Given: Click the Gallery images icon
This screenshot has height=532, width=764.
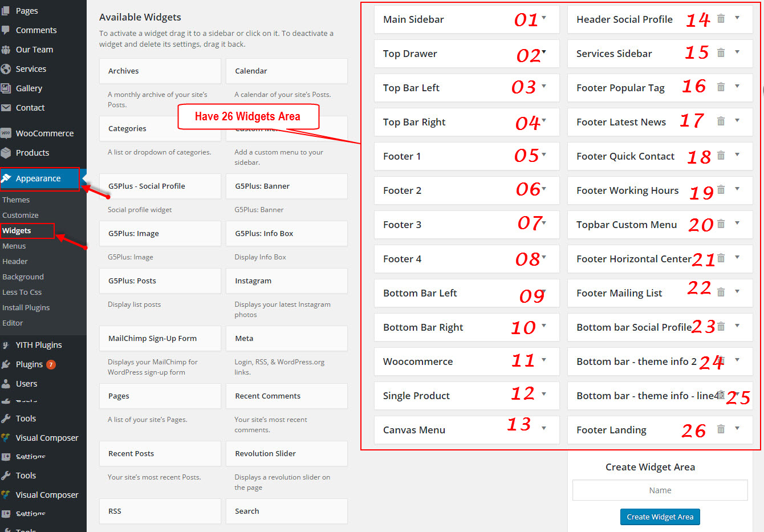Looking at the screenshot, I should [x=6, y=88].
